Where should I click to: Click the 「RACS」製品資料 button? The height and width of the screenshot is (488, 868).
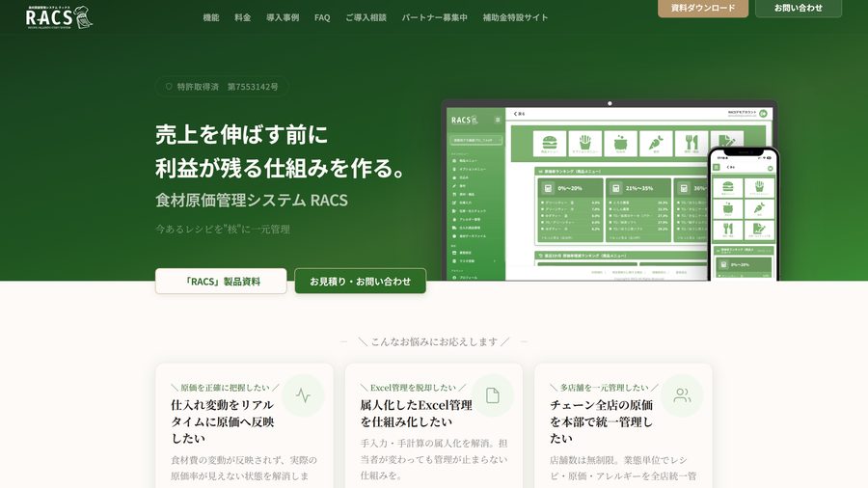[x=221, y=281]
